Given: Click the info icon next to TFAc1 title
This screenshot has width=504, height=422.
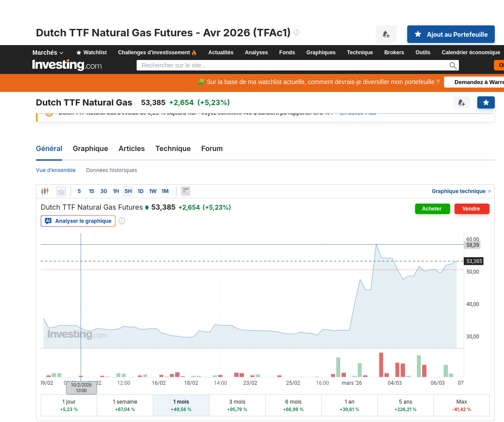Looking at the screenshot, I should click(297, 32).
